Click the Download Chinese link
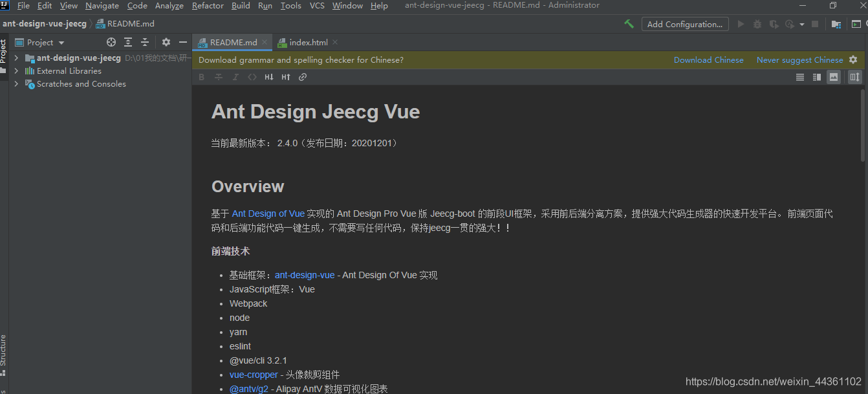 tap(709, 60)
